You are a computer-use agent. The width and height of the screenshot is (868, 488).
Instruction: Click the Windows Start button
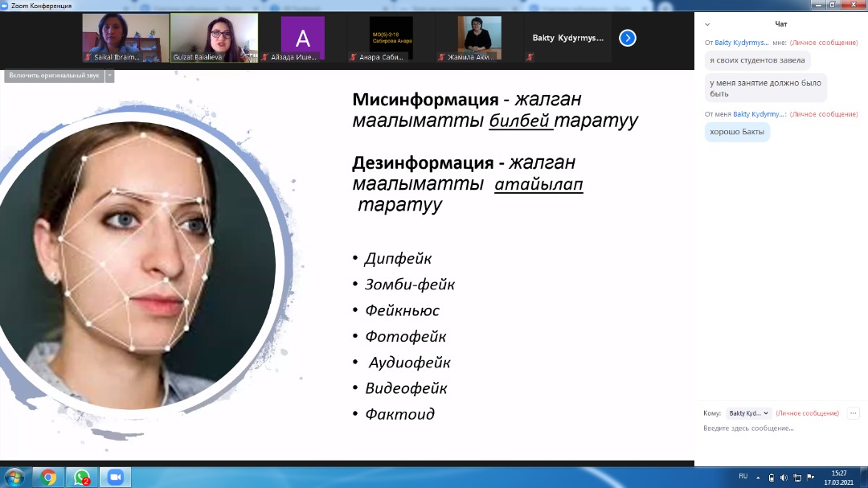click(x=14, y=477)
